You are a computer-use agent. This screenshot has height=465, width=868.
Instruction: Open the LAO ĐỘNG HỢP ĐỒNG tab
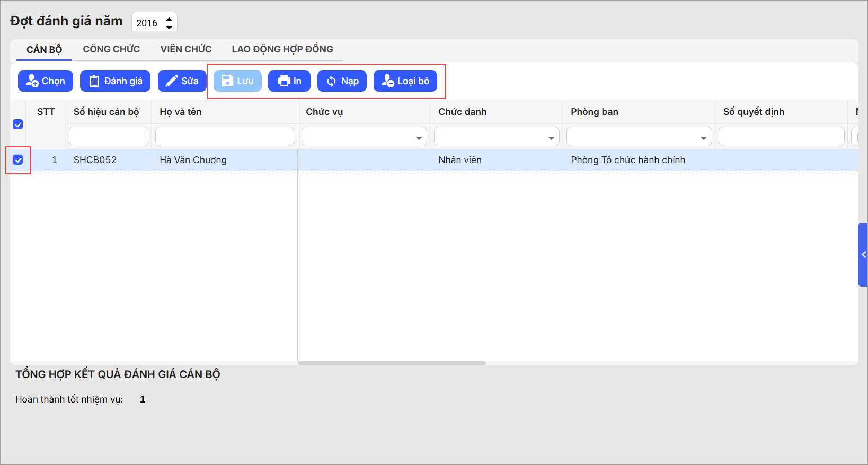[x=282, y=49]
